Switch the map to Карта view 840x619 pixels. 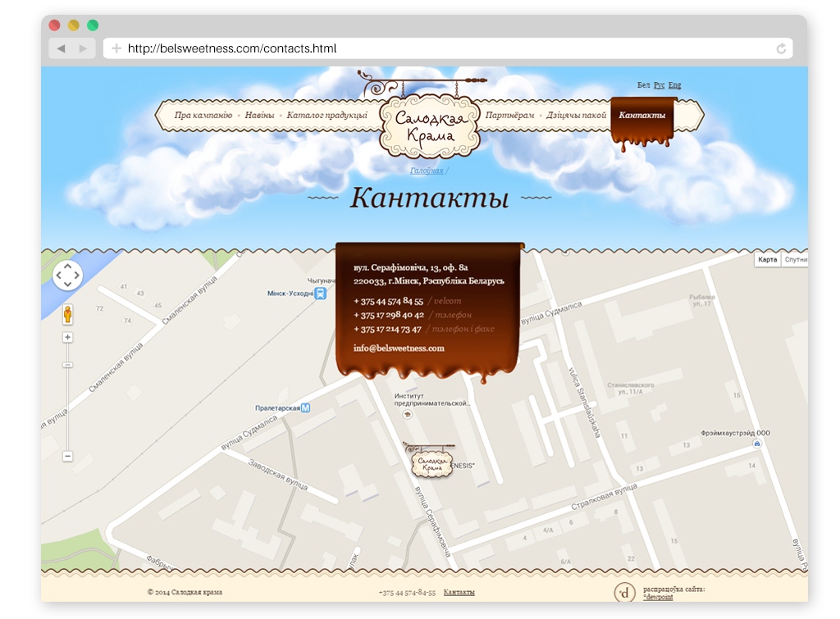[767, 260]
